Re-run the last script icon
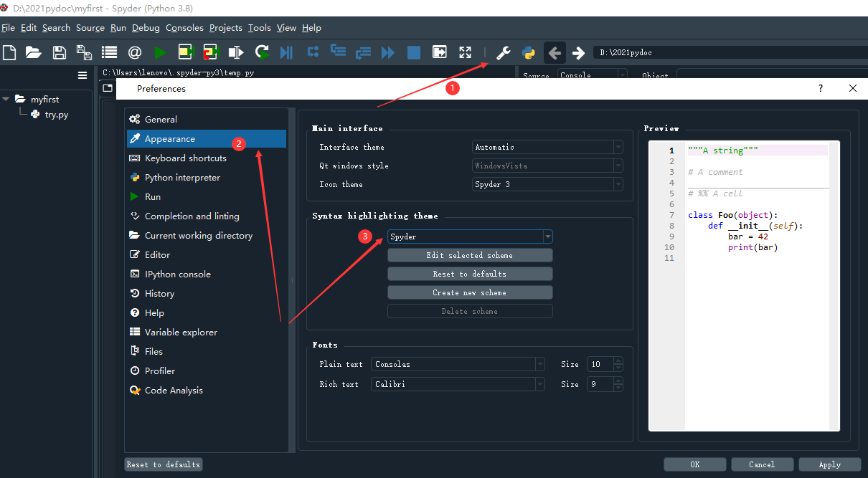This screenshot has width=868, height=478. coord(262,52)
